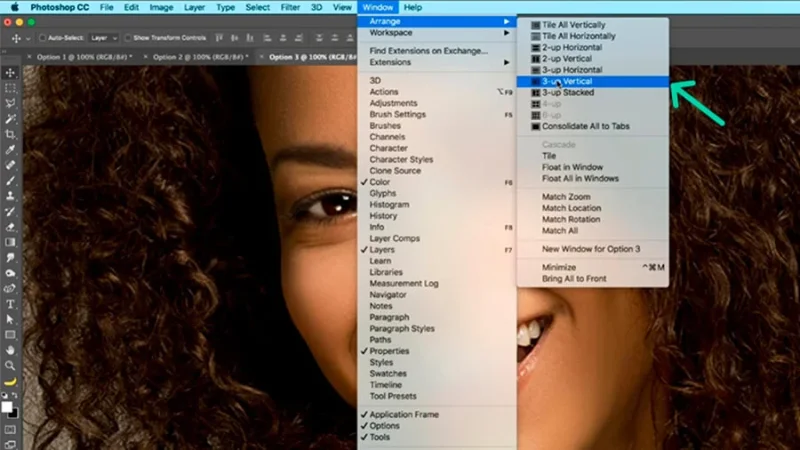The height and width of the screenshot is (450, 800).
Task: Expand the Extensions submenu
Action: coord(437,62)
